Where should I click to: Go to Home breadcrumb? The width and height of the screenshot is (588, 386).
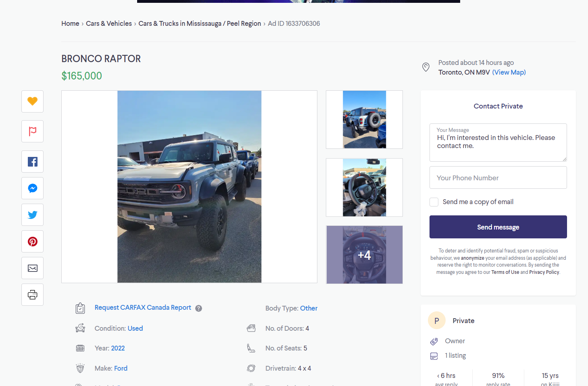point(70,23)
